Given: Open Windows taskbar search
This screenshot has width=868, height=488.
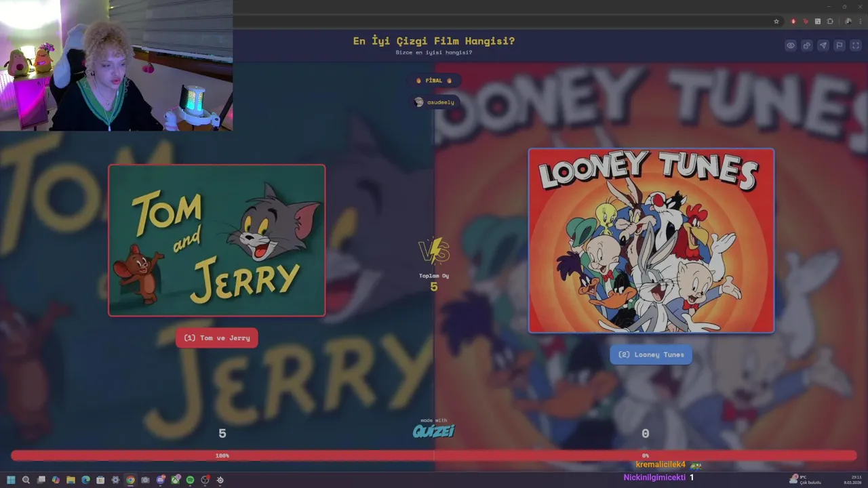Looking at the screenshot, I should [26, 480].
